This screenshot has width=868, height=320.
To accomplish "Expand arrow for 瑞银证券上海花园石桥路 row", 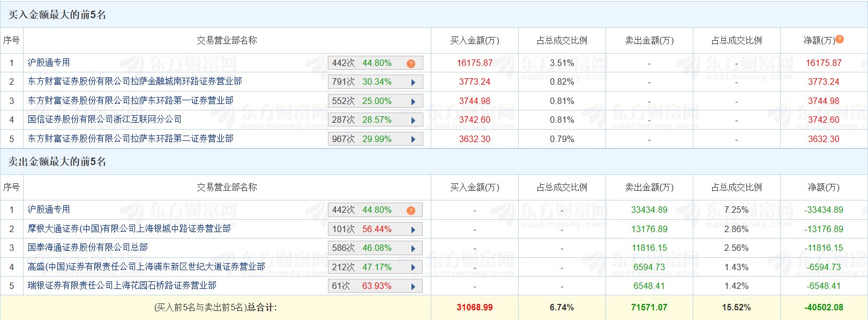I will (x=413, y=287).
